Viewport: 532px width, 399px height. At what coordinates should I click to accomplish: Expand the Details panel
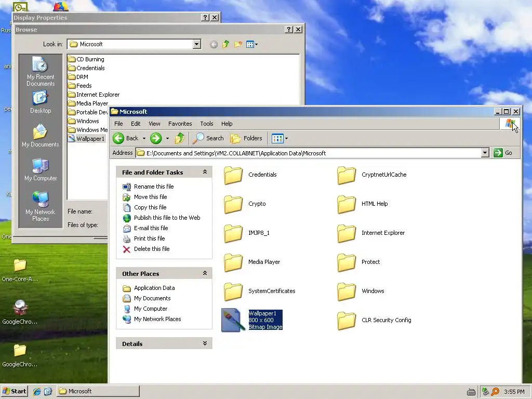[x=205, y=343]
